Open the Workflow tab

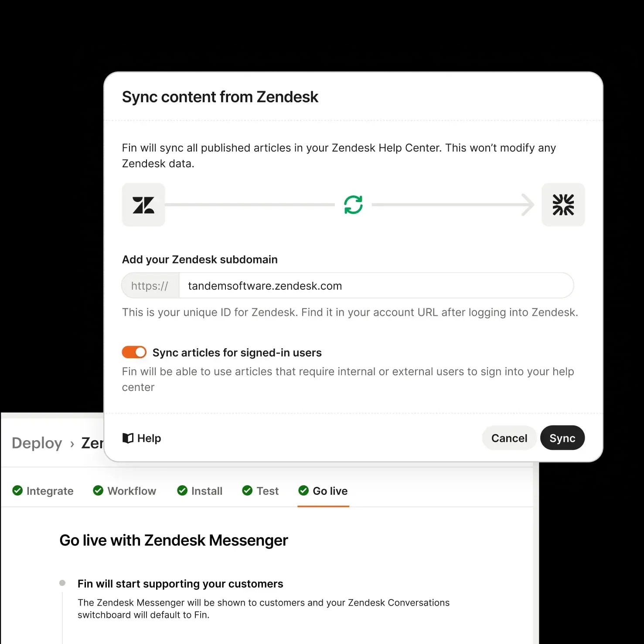[131, 491]
